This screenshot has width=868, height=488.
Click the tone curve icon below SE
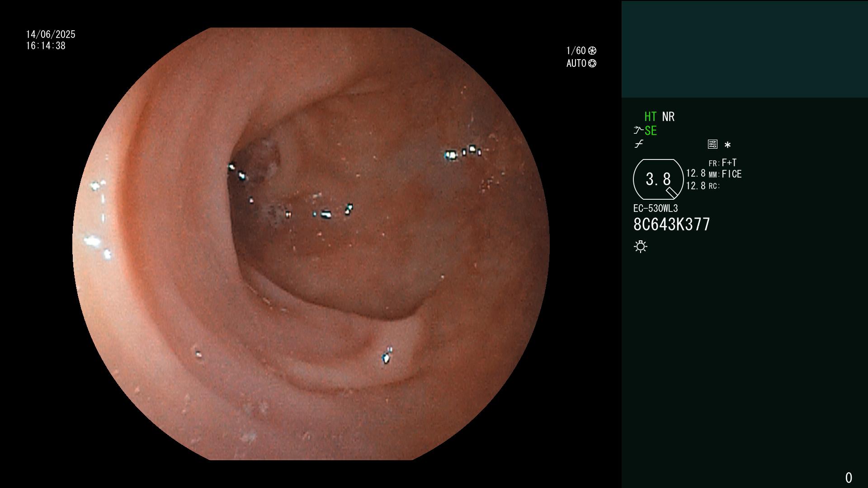click(639, 144)
